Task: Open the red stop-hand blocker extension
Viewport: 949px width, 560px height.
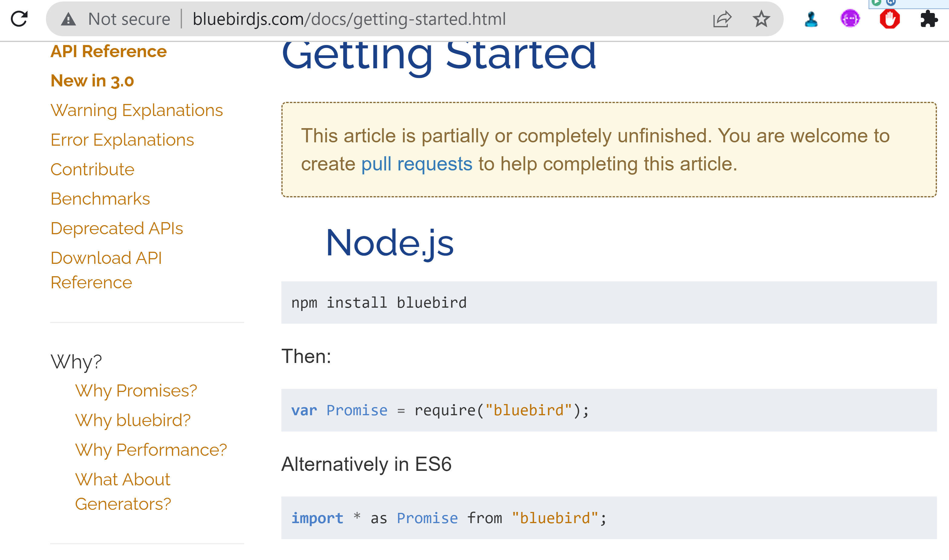Action: click(x=889, y=19)
